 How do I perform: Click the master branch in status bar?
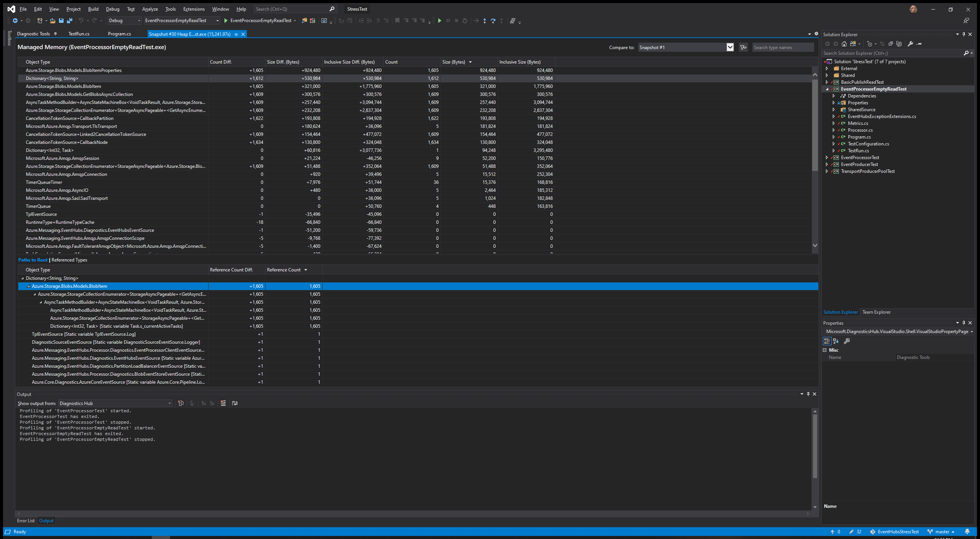coord(942,532)
